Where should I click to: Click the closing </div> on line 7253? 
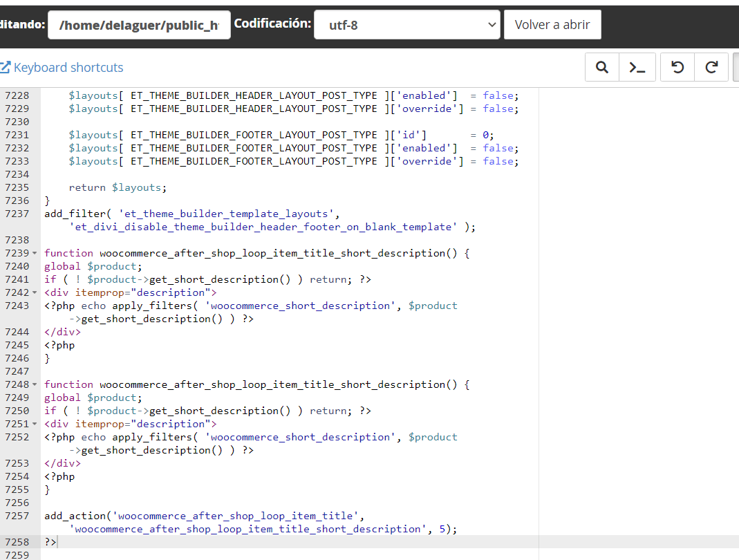pos(63,463)
